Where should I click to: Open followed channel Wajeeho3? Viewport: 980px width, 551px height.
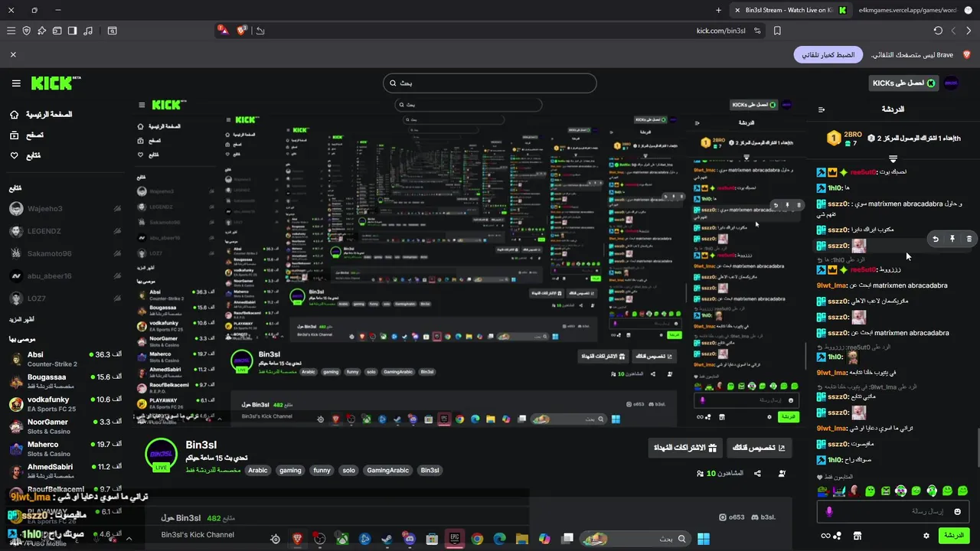(65, 208)
